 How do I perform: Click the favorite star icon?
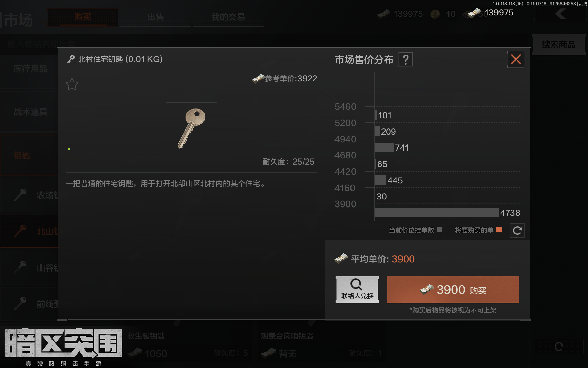point(72,84)
